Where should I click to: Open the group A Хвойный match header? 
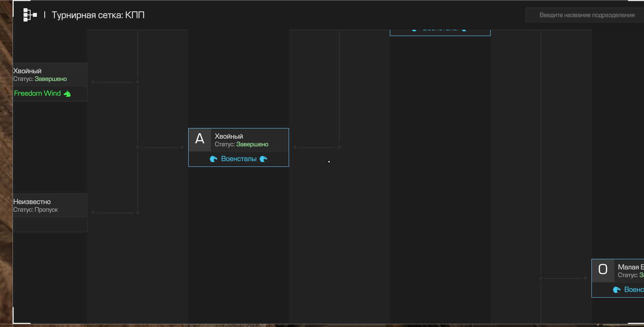coord(238,140)
